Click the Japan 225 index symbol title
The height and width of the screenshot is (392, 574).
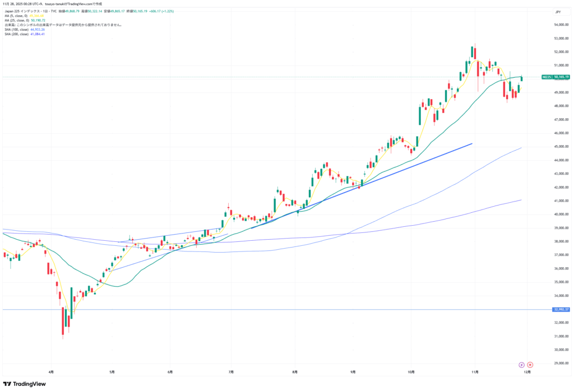tap(28, 11)
